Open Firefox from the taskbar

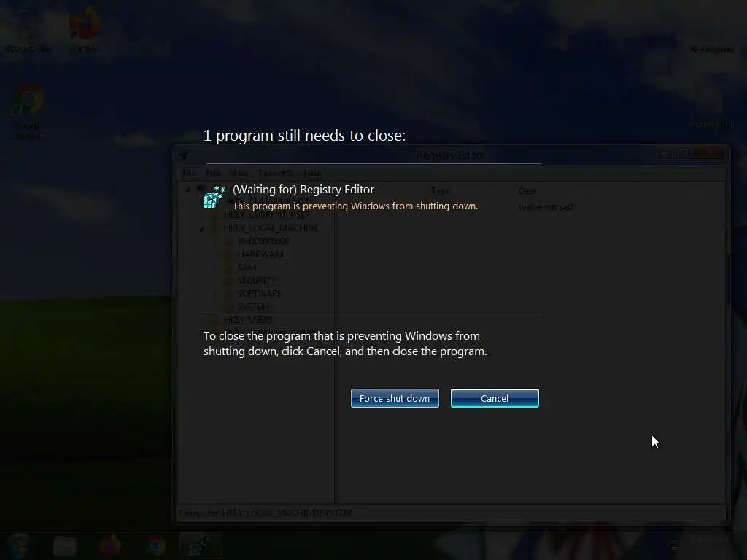(x=110, y=545)
